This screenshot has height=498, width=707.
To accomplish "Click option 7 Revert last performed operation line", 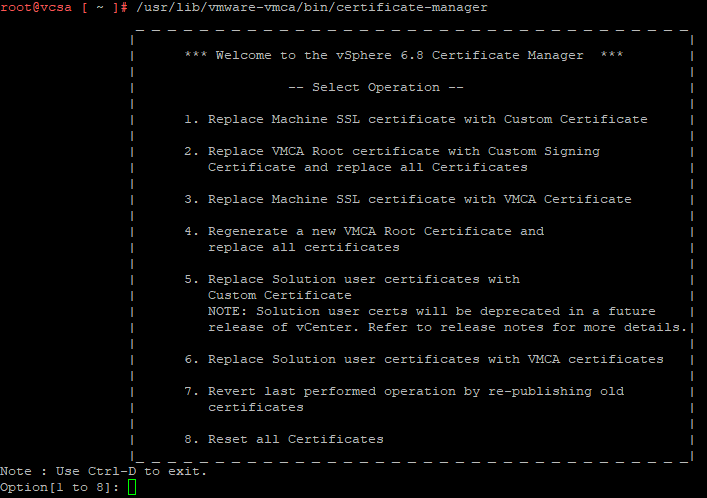I will click(x=404, y=392).
